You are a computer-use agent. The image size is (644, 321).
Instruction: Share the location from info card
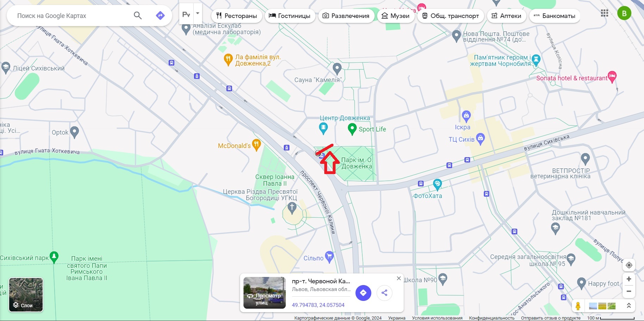coord(384,293)
